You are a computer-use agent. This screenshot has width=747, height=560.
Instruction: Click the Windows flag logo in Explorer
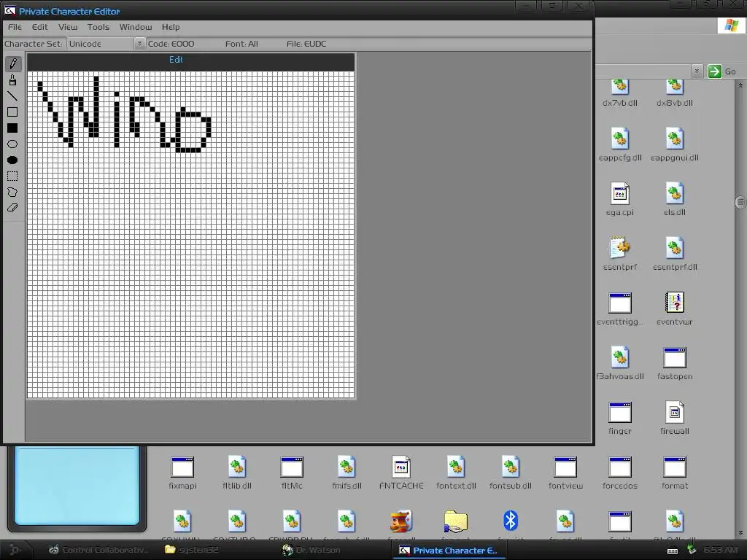[731, 26]
